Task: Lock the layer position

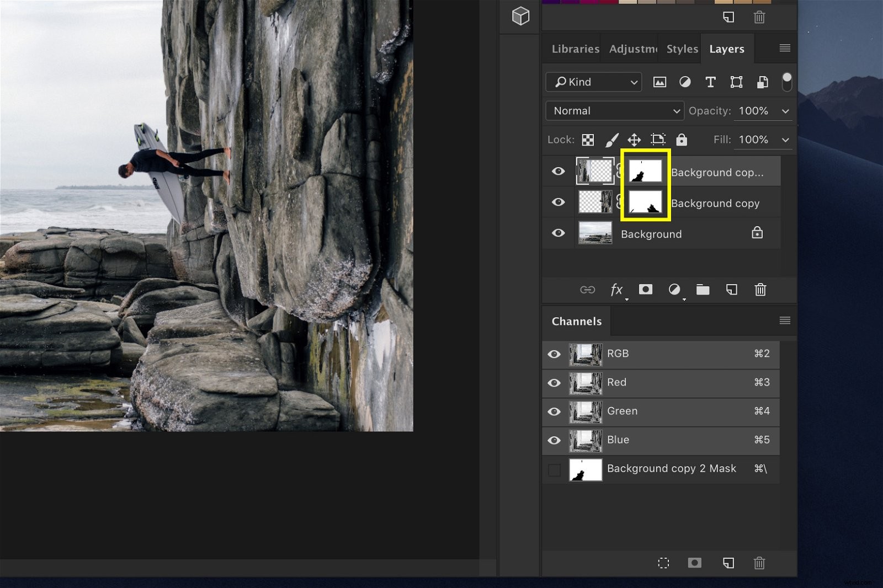Action: click(634, 140)
